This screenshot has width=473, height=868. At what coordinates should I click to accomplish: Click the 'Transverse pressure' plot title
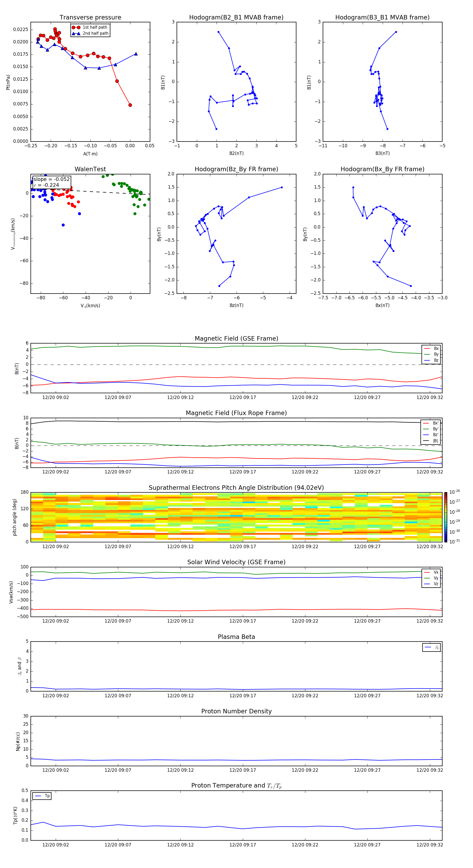[x=90, y=17]
